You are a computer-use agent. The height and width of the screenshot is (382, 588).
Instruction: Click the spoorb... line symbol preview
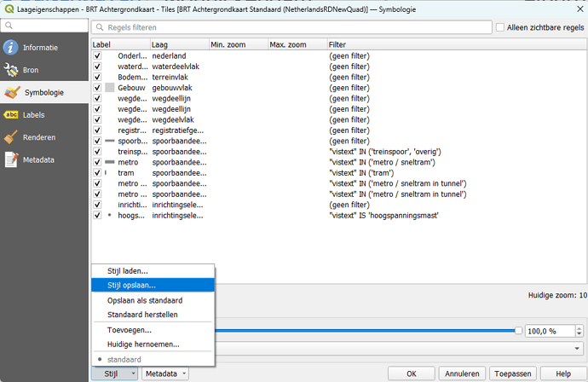click(x=109, y=141)
